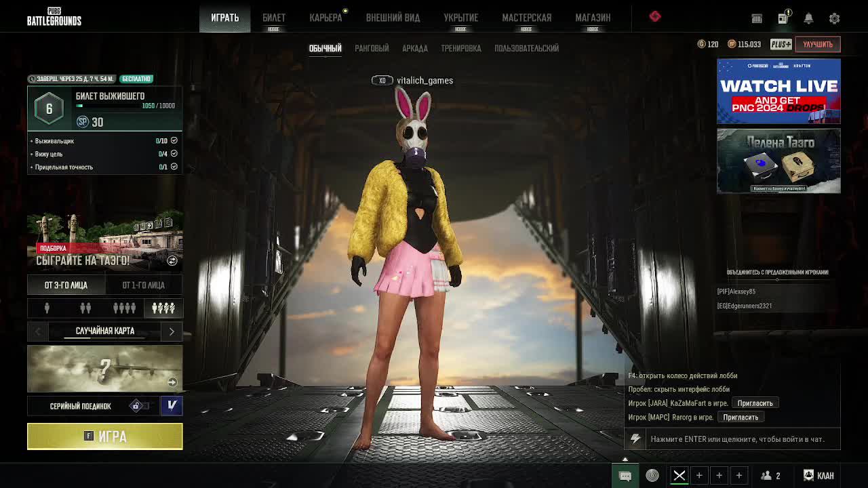Image resolution: width=868 pixels, height=488 pixels.
Task: Click suggested player [EG]Edgerunners2321
Action: tap(745, 306)
